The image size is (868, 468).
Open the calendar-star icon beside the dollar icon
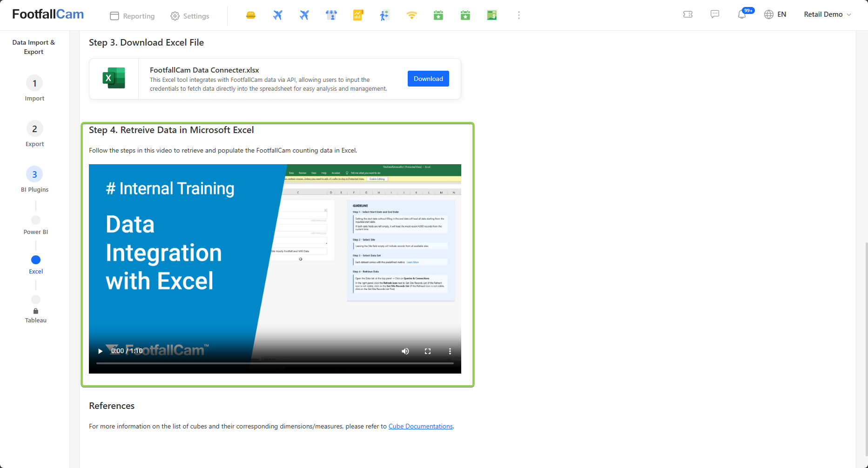465,15
